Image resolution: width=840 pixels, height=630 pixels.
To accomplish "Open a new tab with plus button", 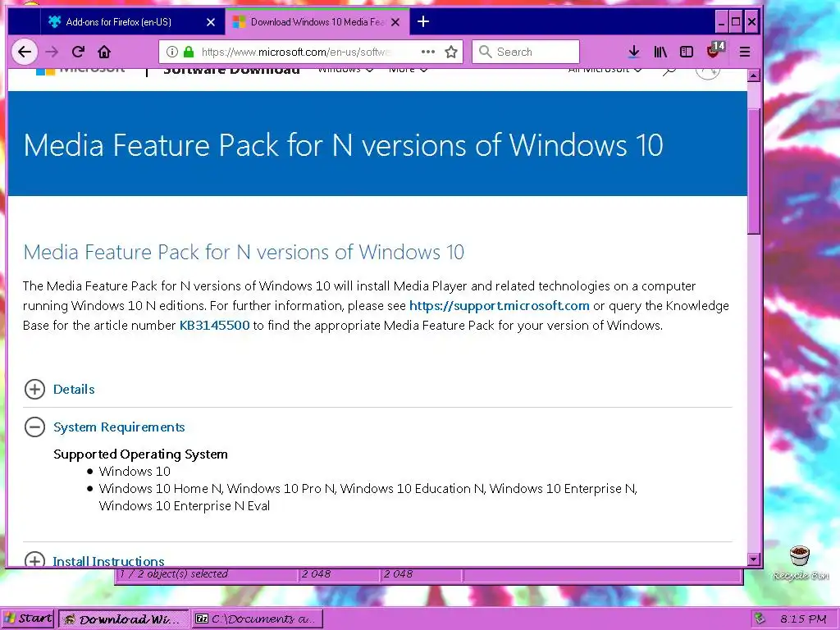I will (423, 21).
